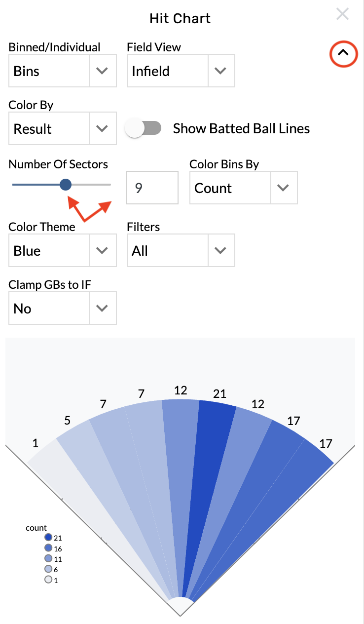Click the legend circle for count 1
Image resolution: width=364 pixels, height=624 pixels.
[48, 580]
